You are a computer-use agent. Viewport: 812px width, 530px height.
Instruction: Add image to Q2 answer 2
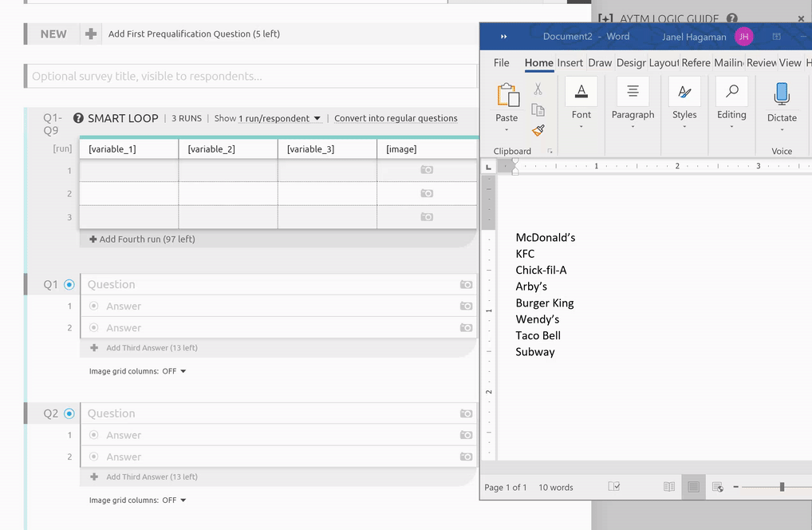(x=466, y=457)
